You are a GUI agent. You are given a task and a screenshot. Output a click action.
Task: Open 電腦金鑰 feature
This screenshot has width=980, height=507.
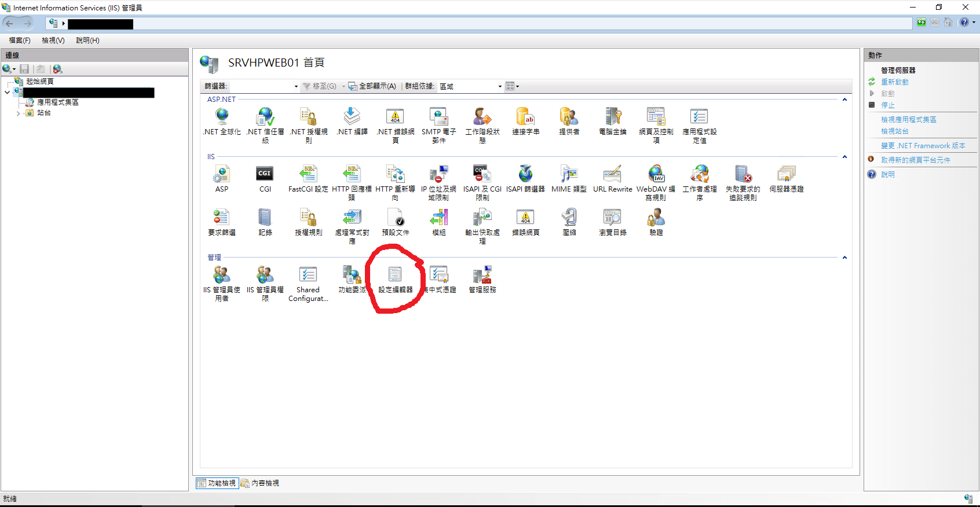coord(613,122)
